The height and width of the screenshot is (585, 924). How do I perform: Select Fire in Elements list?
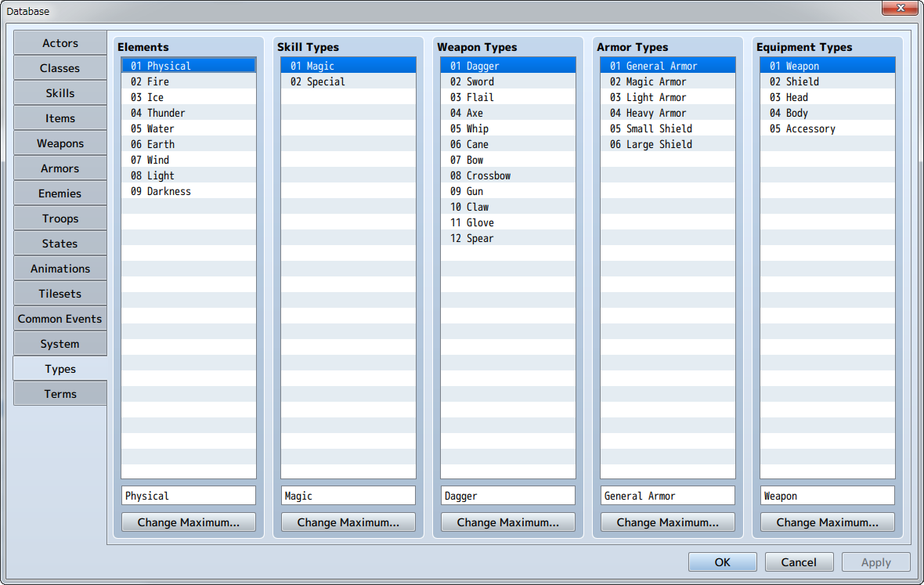[157, 81]
